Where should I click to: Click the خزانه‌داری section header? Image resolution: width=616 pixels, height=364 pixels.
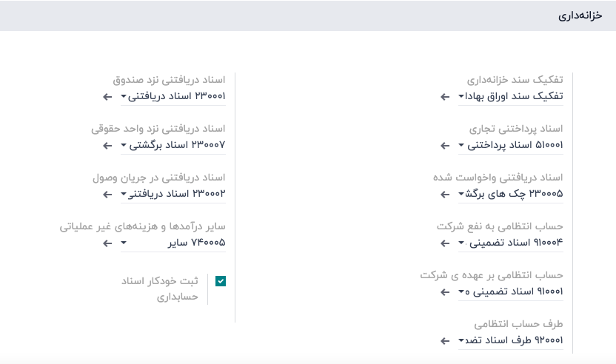point(581,16)
